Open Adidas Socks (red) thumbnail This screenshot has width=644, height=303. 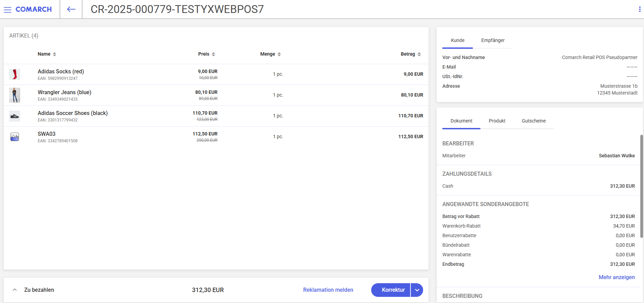pos(15,74)
